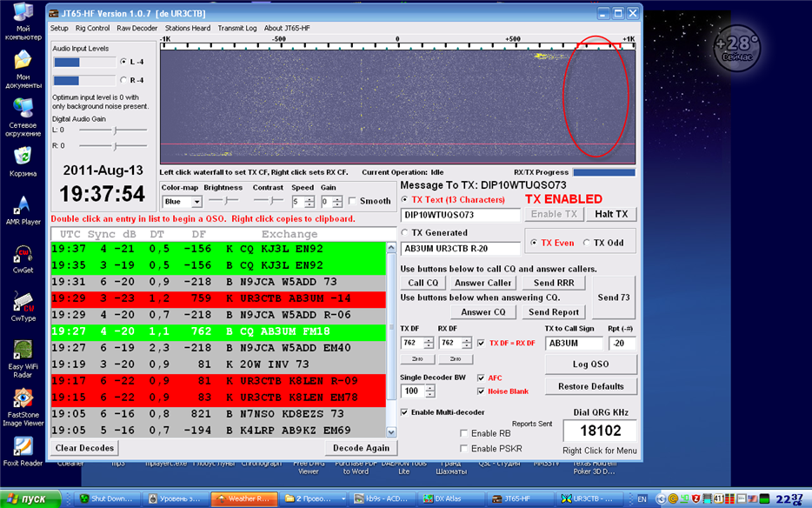
Task: Open the Rig Control menu
Action: click(x=92, y=28)
